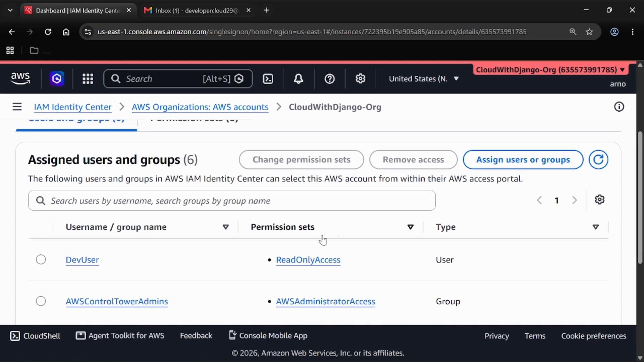The width and height of the screenshot is (644, 362).
Task: Switch to the Gmail Inbox tab
Action: (x=197, y=10)
